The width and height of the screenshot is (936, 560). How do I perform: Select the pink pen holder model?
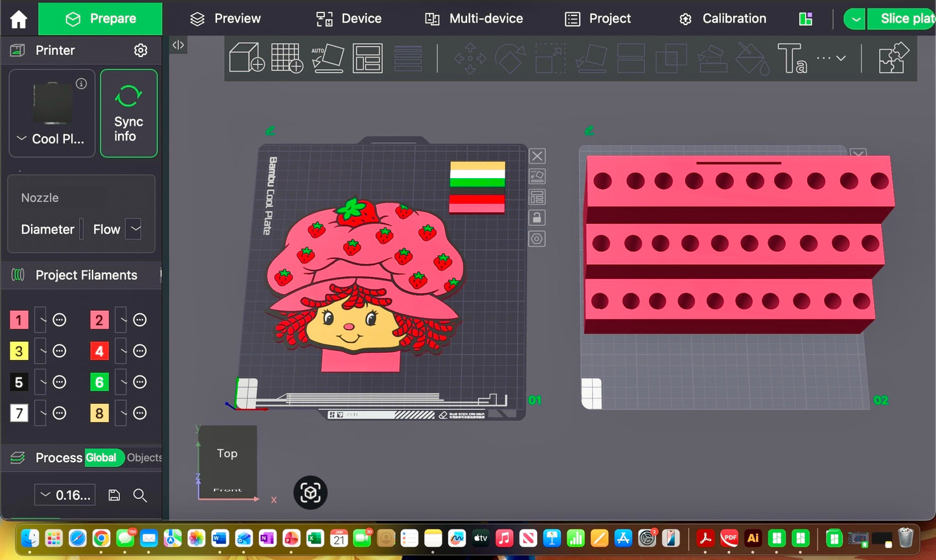coord(738,245)
